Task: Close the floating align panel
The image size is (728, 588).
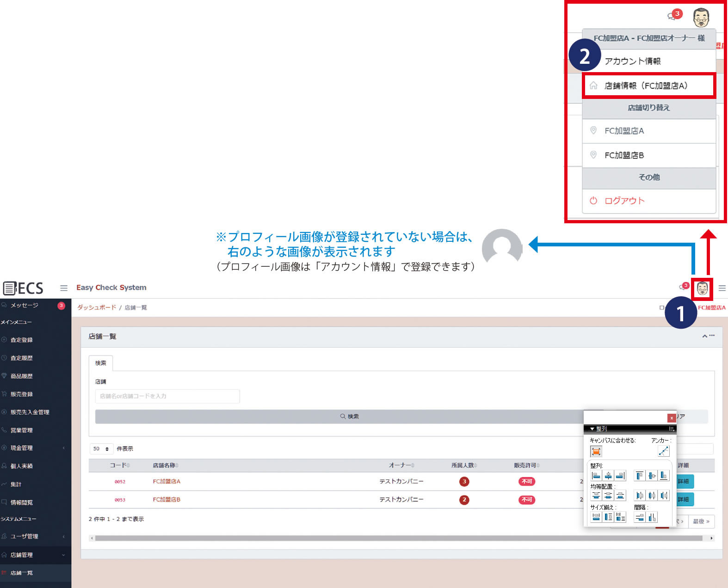Action: coord(671,418)
